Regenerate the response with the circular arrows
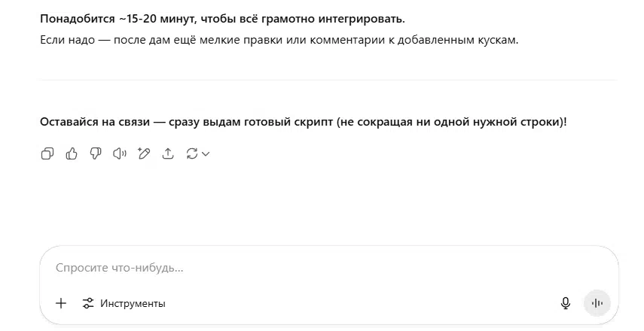This screenshot has height=331, width=644. tap(192, 153)
